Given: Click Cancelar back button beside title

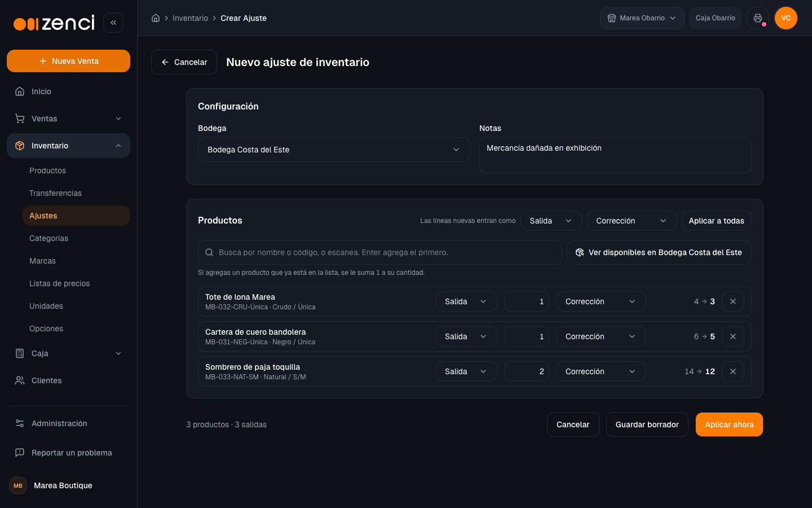Looking at the screenshot, I should point(184,62).
